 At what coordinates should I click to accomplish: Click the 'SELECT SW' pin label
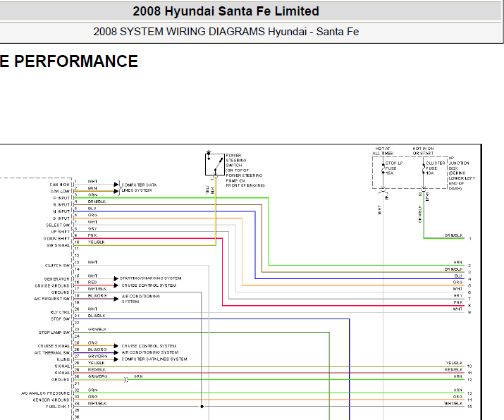pyautogui.click(x=58, y=226)
